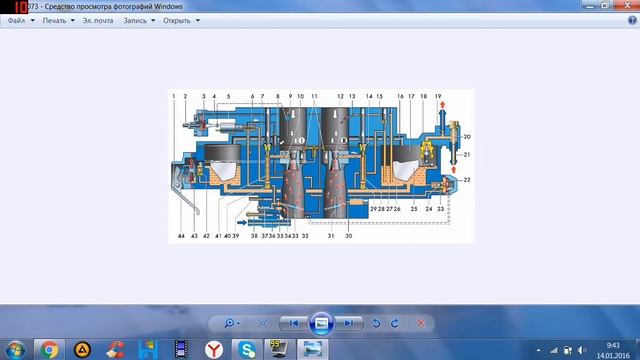The height and width of the screenshot is (360, 640).
Task: Expand the Печать dropdown
Action: pyautogui.click(x=58, y=20)
